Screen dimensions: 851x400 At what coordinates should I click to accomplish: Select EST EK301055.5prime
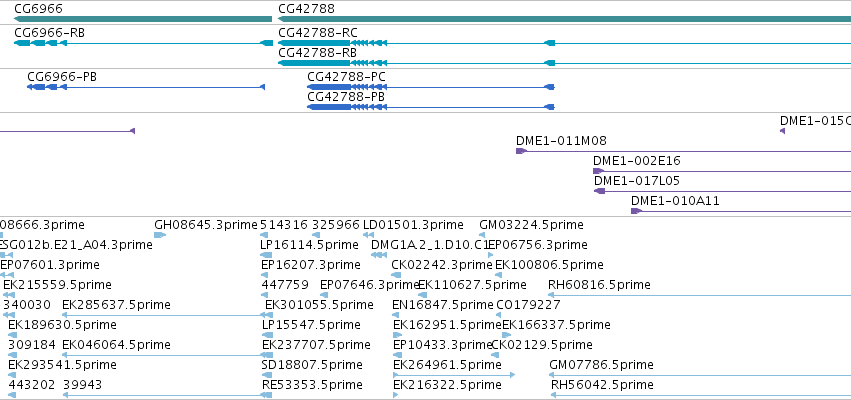(x=319, y=306)
